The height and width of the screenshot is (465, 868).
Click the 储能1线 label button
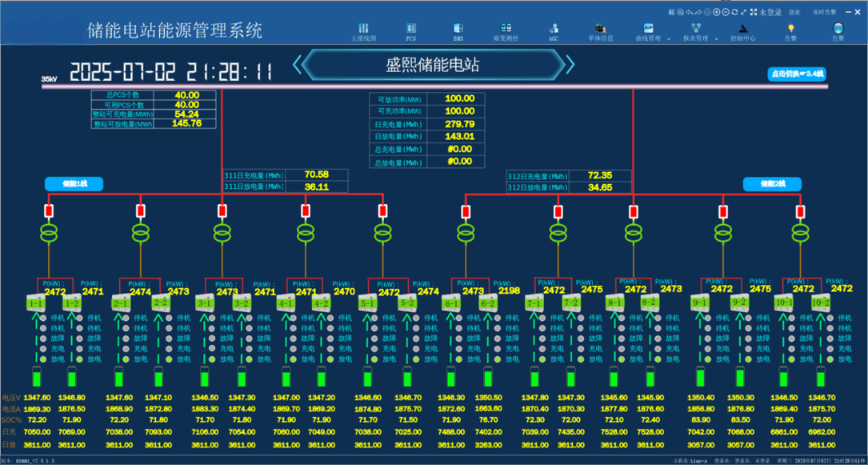tap(74, 184)
